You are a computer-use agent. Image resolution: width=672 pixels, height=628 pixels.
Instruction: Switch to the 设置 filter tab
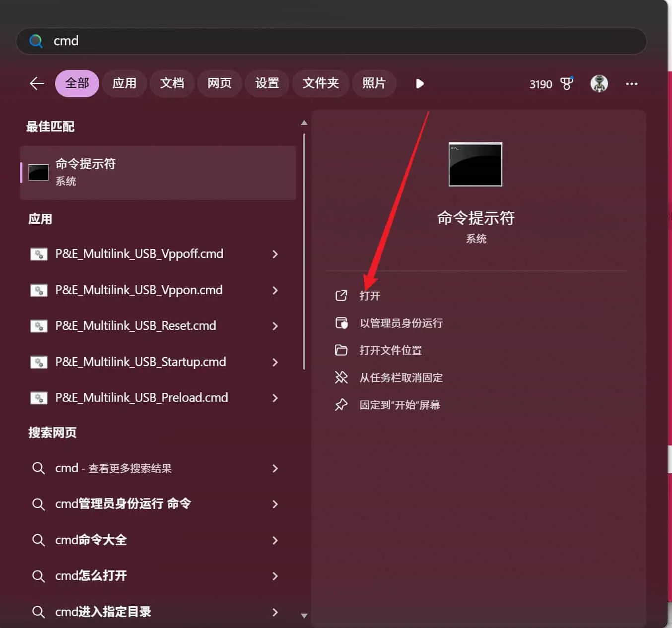click(x=267, y=83)
